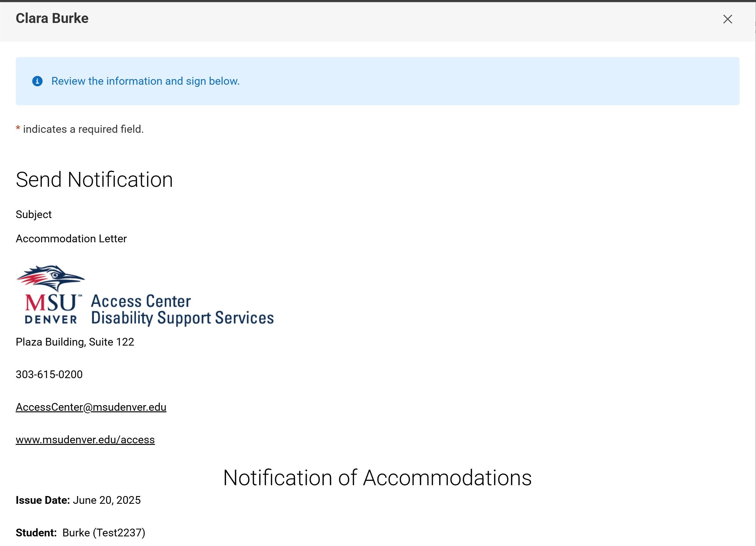Click the Student Burke (Test2237) line

point(80,533)
